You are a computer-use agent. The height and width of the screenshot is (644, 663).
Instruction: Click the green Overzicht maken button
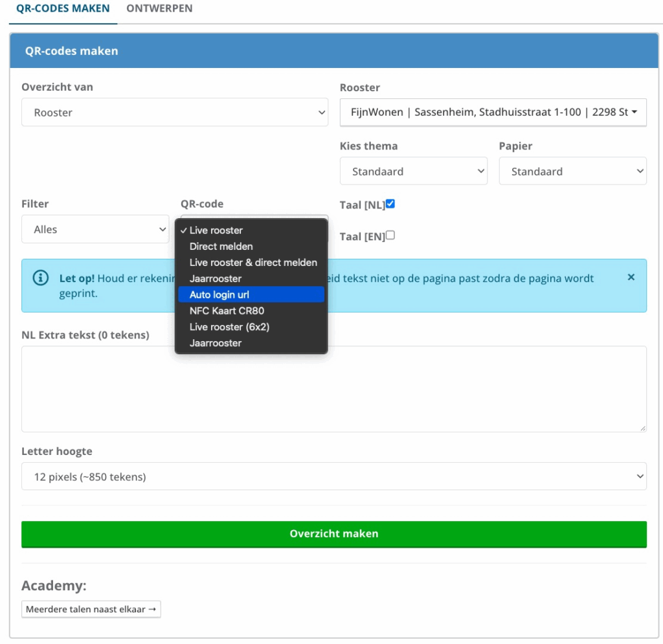pyautogui.click(x=333, y=534)
